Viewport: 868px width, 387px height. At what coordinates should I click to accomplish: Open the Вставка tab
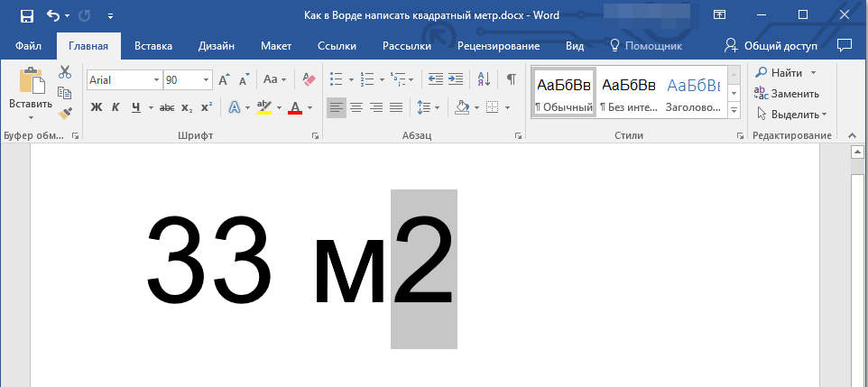pyautogui.click(x=153, y=45)
